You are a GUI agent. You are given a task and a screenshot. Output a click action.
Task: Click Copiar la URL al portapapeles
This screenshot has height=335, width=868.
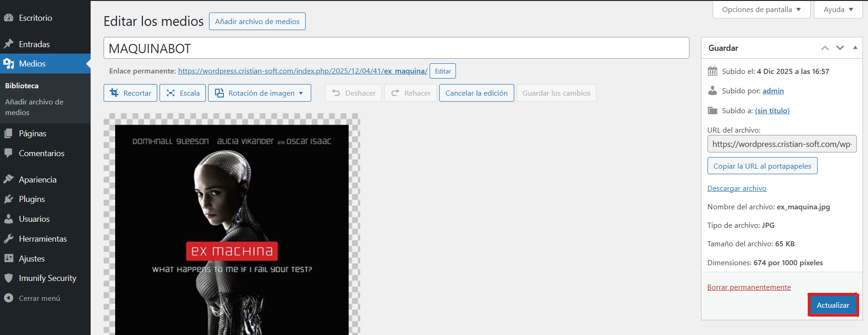(x=762, y=166)
